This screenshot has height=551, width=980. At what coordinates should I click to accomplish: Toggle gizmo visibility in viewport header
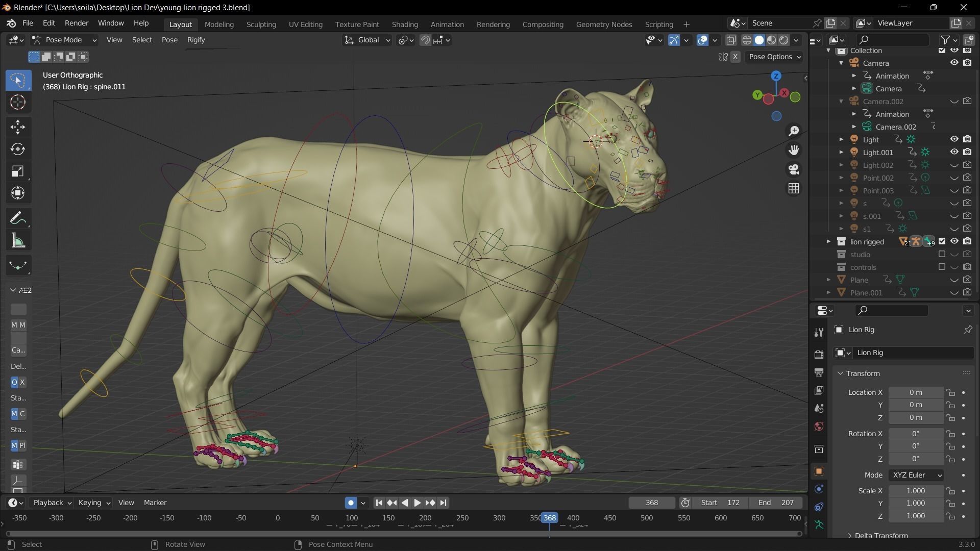coord(674,40)
